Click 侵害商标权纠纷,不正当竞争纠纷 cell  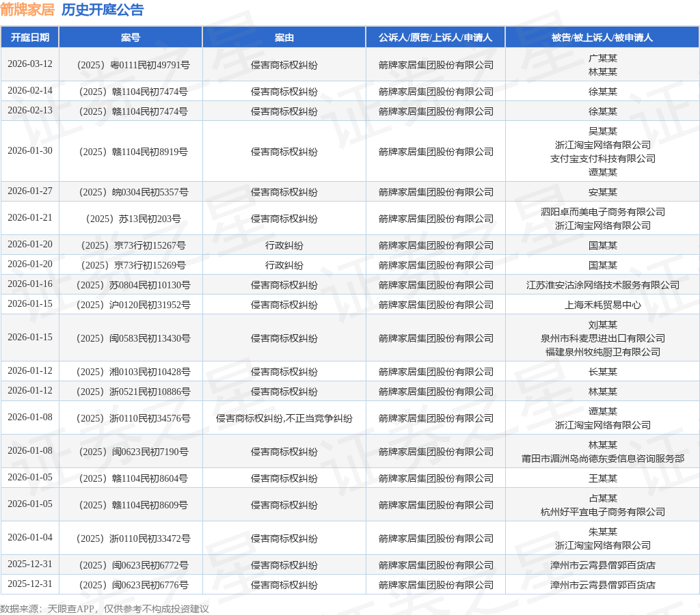tap(284, 418)
